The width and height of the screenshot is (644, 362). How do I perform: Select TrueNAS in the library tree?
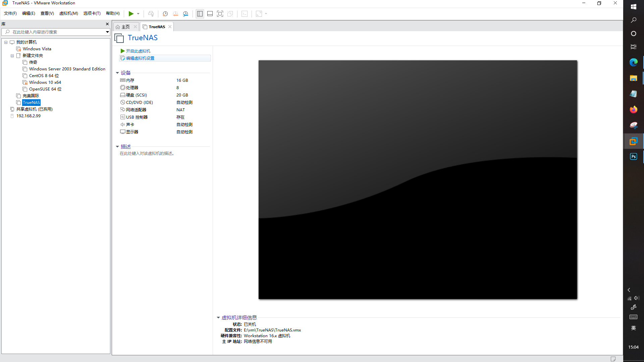tap(31, 103)
